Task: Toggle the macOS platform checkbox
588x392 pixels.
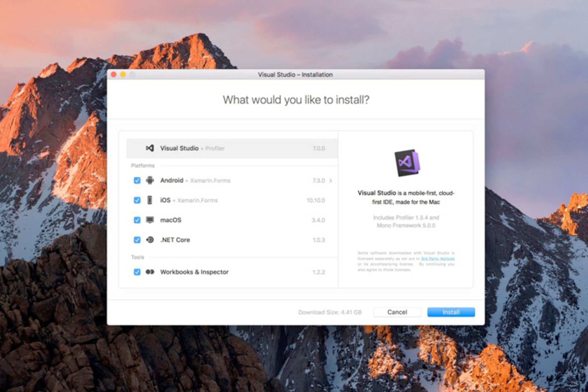Action: pyautogui.click(x=137, y=220)
